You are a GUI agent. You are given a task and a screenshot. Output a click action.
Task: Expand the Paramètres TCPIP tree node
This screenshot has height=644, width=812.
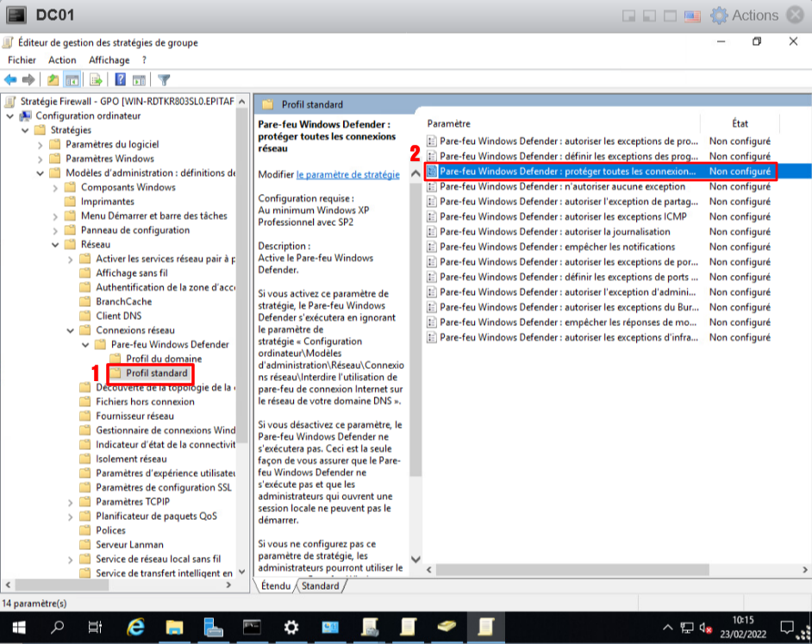(72, 502)
